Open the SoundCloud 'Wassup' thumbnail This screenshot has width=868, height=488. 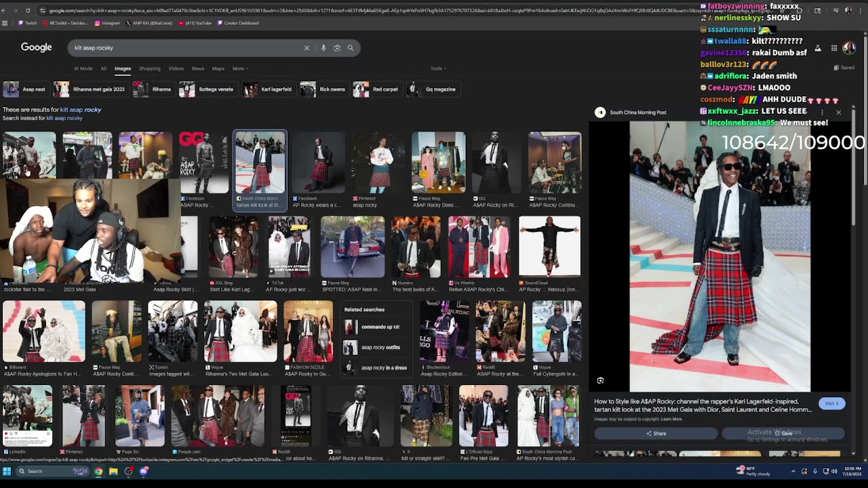549,247
